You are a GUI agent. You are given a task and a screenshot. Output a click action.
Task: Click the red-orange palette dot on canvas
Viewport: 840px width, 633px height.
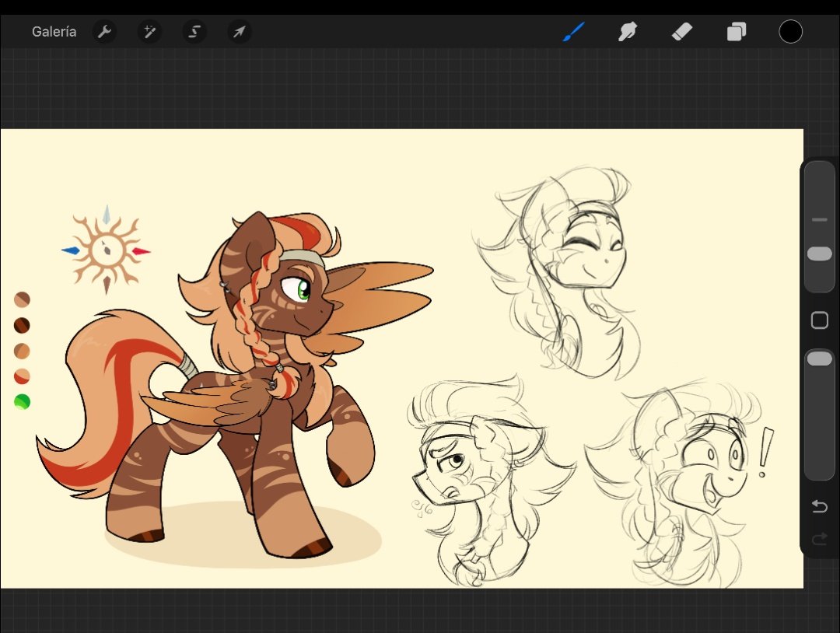22,376
